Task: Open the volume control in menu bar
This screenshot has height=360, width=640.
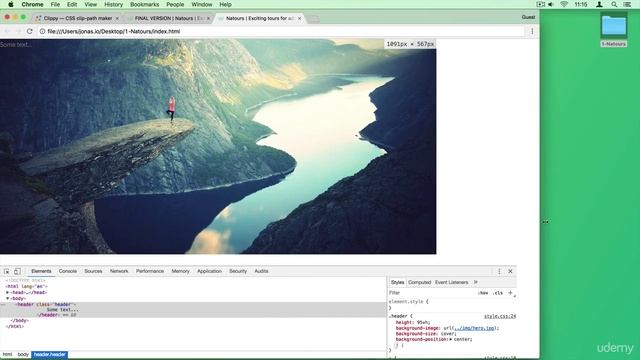Action: [x=551, y=4]
